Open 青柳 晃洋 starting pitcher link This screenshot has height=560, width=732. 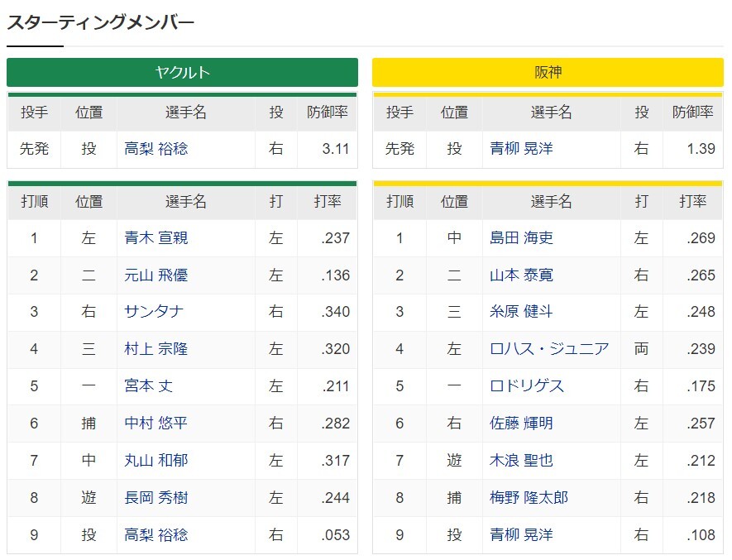coord(521,149)
